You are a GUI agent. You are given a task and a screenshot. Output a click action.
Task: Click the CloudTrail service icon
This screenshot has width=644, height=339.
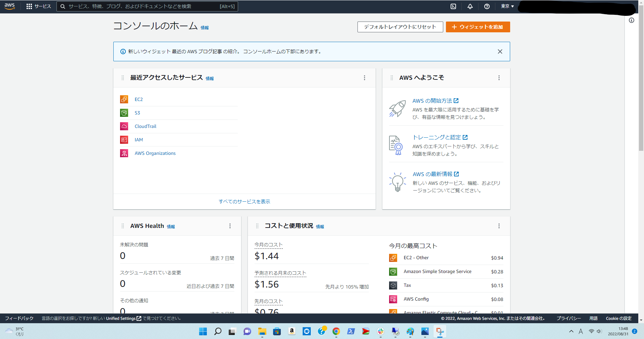click(x=124, y=126)
